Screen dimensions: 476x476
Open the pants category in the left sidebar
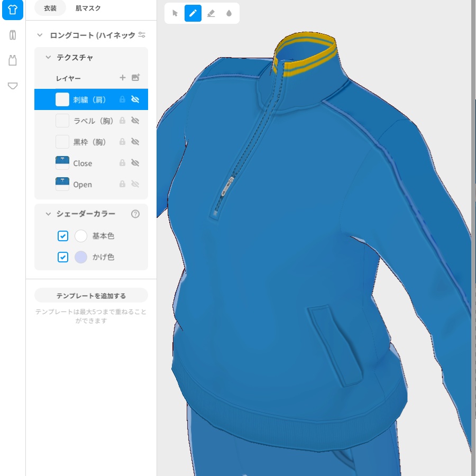pos(12,35)
